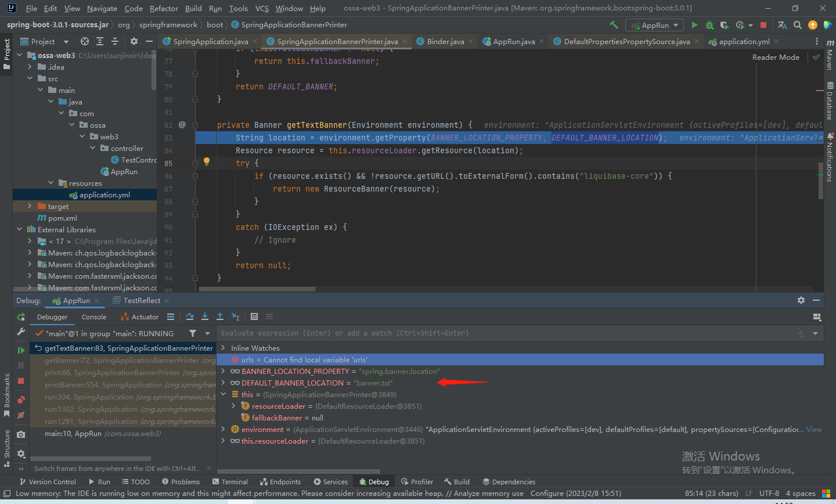Toggle Reader Mode in the editor
This screenshot has width=836, height=504.
click(776, 57)
